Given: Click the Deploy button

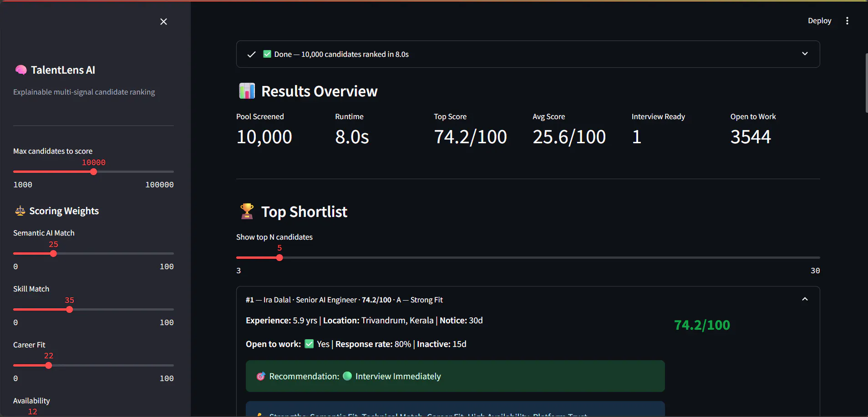Looking at the screenshot, I should pos(819,21).
